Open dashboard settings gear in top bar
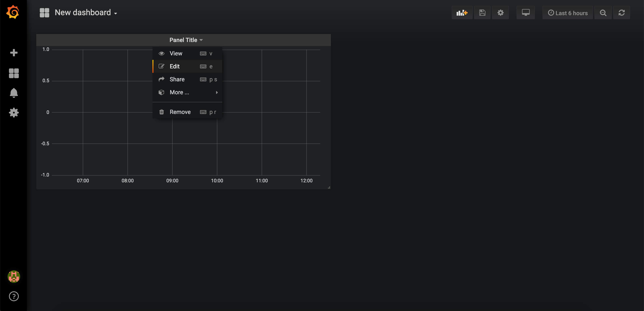This screenshot has width=644, height=311. (x=500, y=13)
